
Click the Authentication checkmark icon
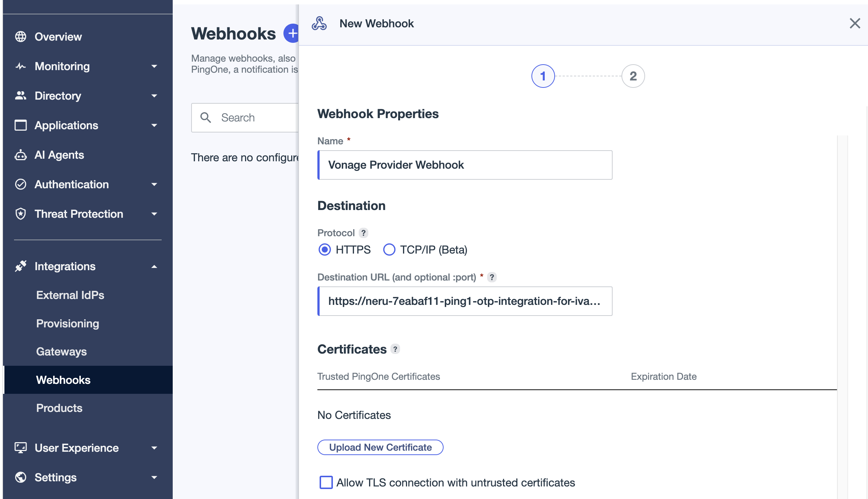point(21,184)
